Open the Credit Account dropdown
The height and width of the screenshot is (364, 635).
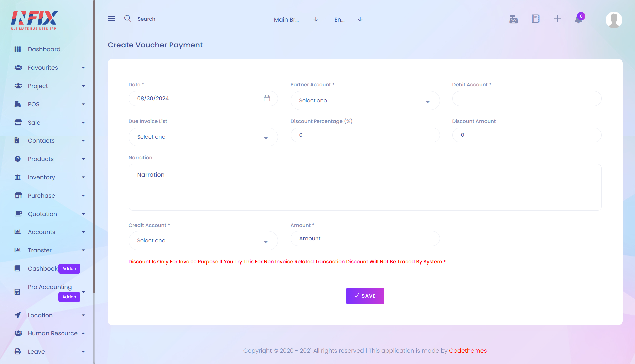(203, 241)
